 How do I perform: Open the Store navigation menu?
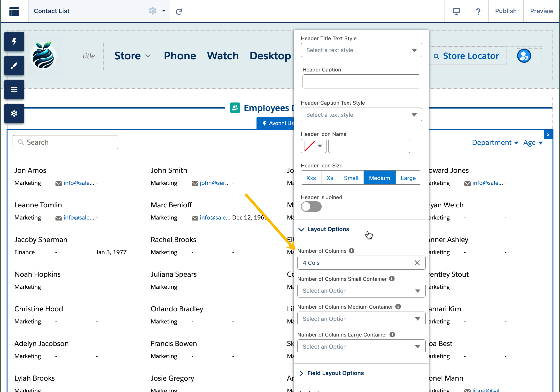[132, 56]
